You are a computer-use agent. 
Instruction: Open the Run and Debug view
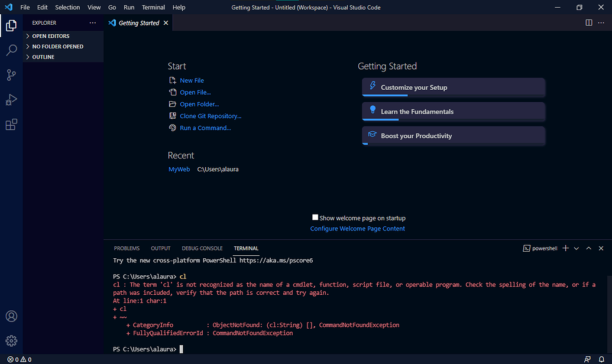(x=11, y=100)
